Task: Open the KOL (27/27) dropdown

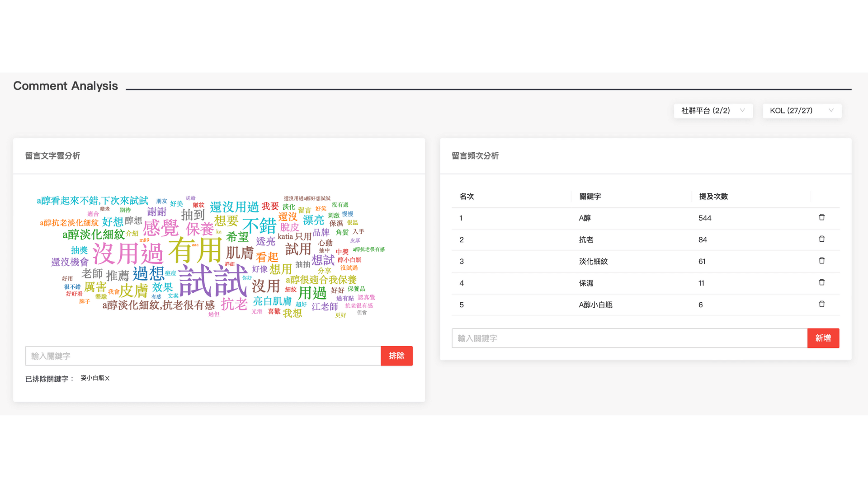Action: coord(802,111)
